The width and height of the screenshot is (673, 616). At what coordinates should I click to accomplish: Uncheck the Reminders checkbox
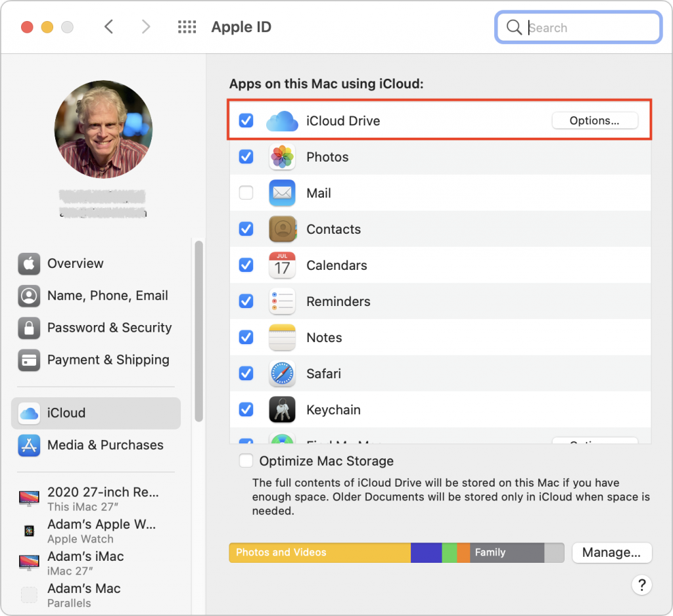pyautogui.click(x=246, y=301)
